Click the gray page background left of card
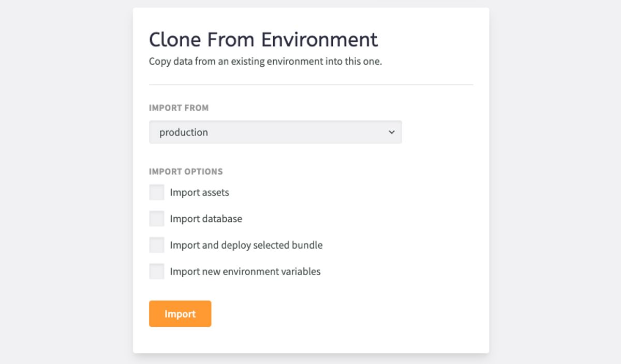Screen dimensions: 621x364 click(66, 182)
